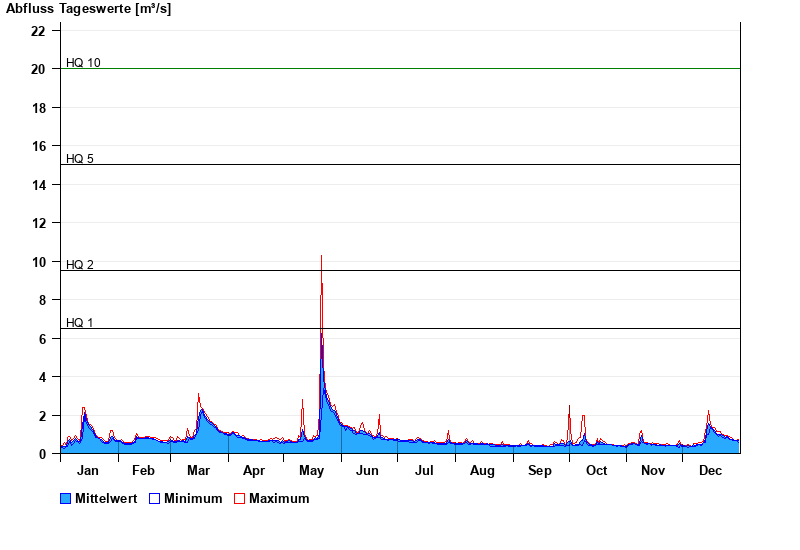Click the HQ 1 threshold label
Viewport: 800px width, 550px height.
pos(80,323)
